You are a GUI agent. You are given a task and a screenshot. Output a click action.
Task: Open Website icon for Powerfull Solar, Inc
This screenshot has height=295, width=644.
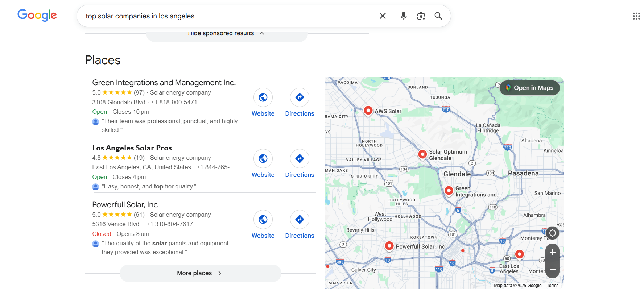point(263,219)
